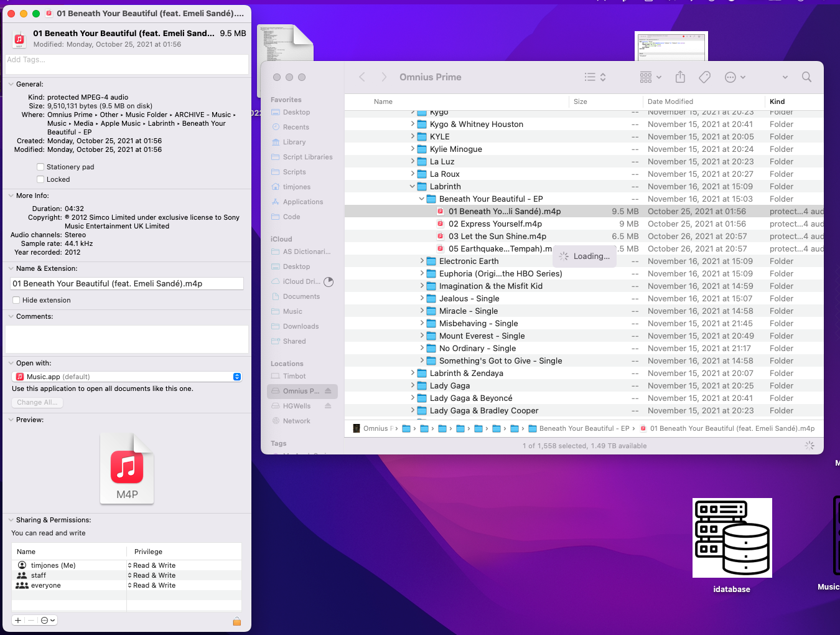Open the list view options selector

595,77
